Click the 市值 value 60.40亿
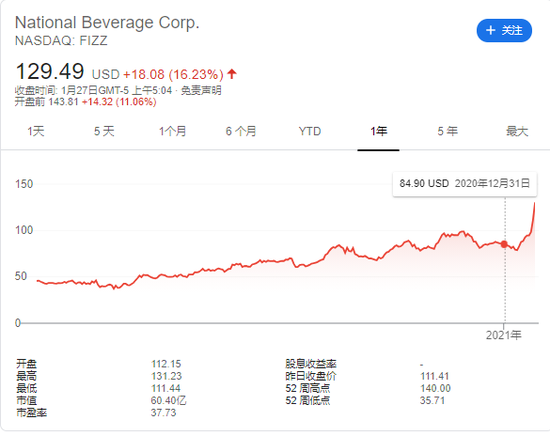 point(169,400)
